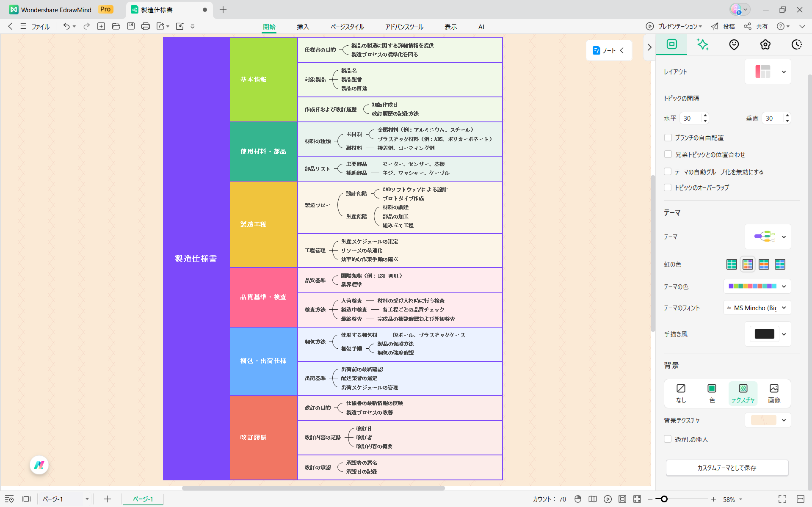Image resolution: width=812 pixels, height=507 pixels.
Task: Switch to 表示 tab
Action: [450, 27]
